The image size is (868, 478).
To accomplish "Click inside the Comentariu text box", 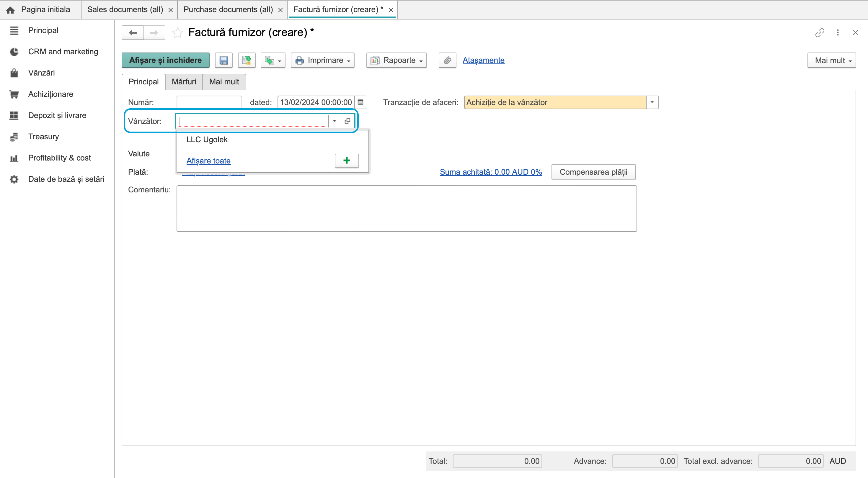I will pyautogui.click(x=407, y=209).
